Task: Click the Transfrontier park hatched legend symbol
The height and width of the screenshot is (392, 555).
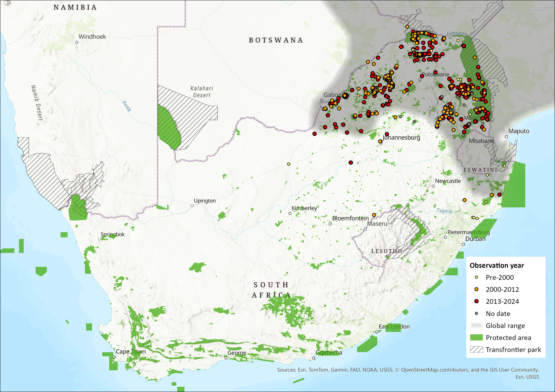Action: 476,349
